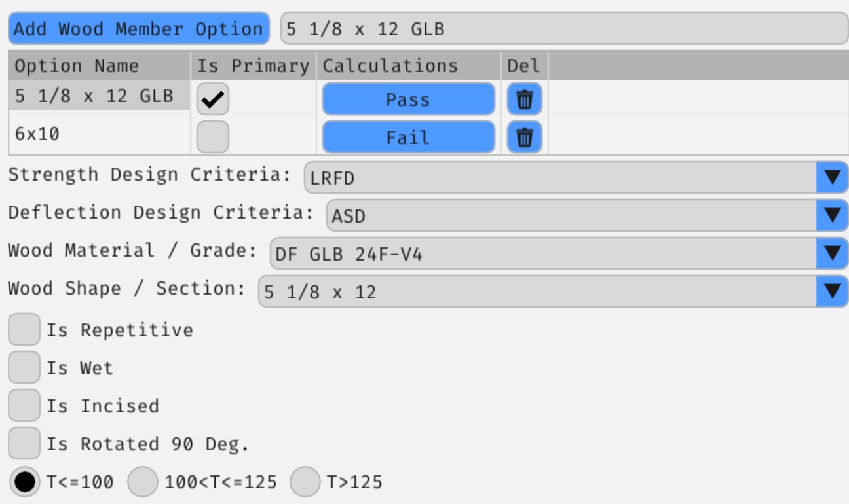This screenshot has height=504, width=849.
Task: Open the Strength Design Criteria dropdown
Action: pyautogui.click(x=830, y=175)
